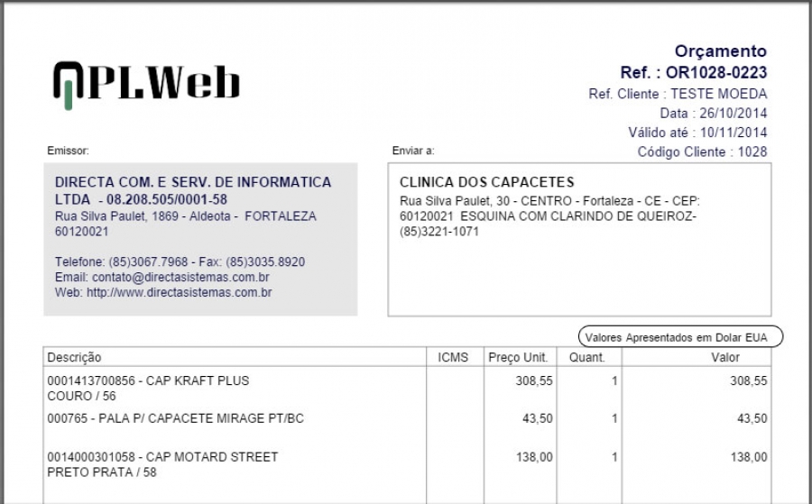Click CNPJ line 'LTDA - 08.208.505/0001-58'
This screenshot has width=812, height=504.
click(x=141, y=199)
